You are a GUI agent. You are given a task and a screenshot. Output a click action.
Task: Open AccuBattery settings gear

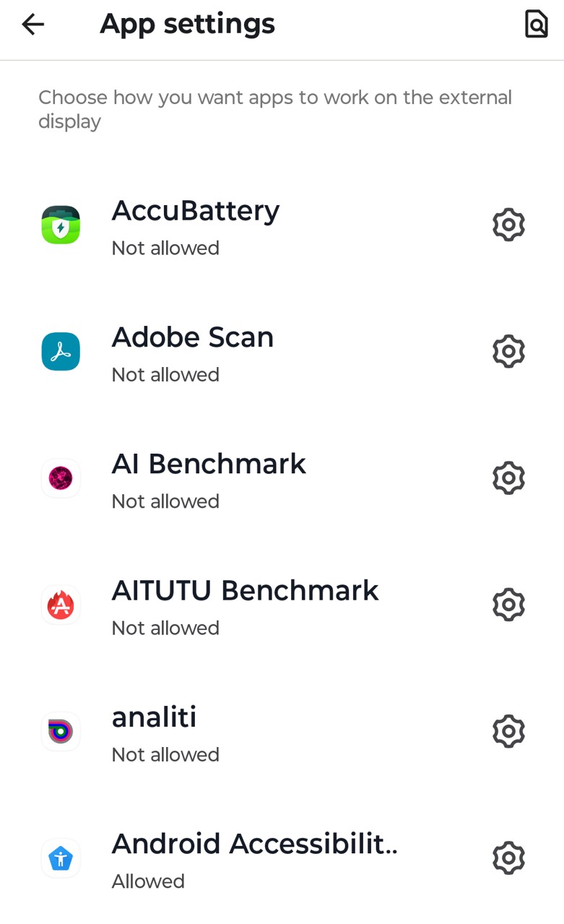pyautogui.click(x=508, y=225)
